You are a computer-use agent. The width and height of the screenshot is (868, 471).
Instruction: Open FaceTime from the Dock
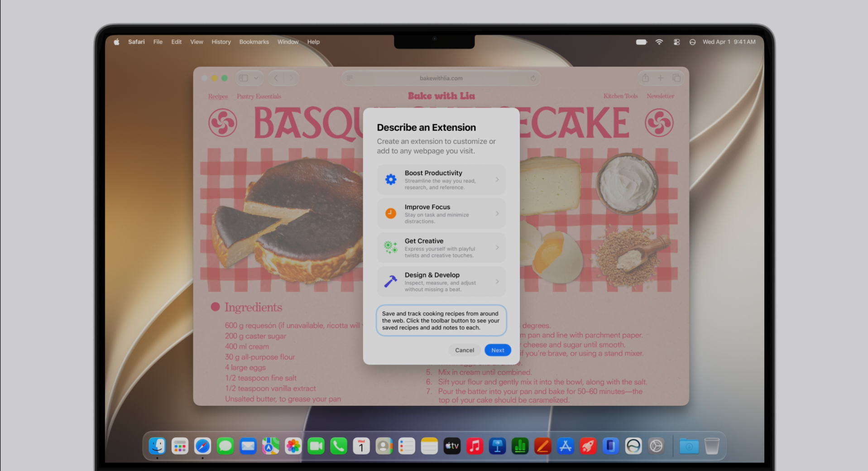[316, 447]
